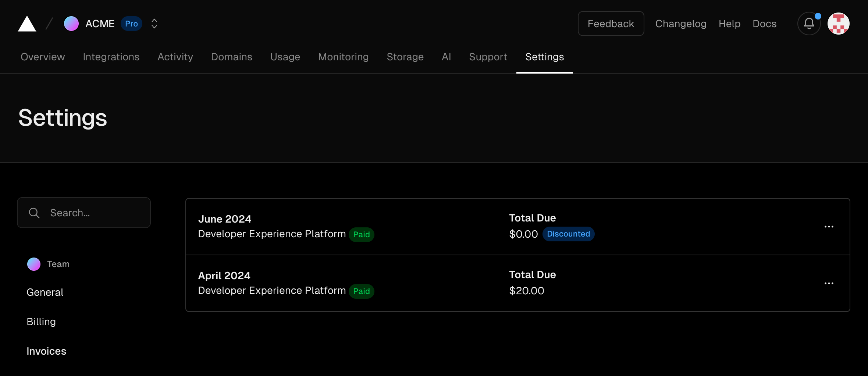
Task: Open the notifications bell
Action: [809, 24]
